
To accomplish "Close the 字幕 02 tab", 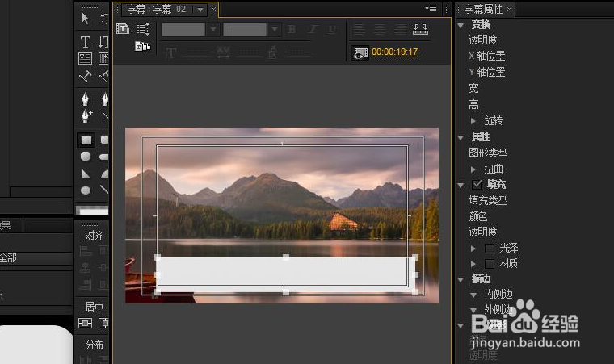I will (x=213, y=10).
